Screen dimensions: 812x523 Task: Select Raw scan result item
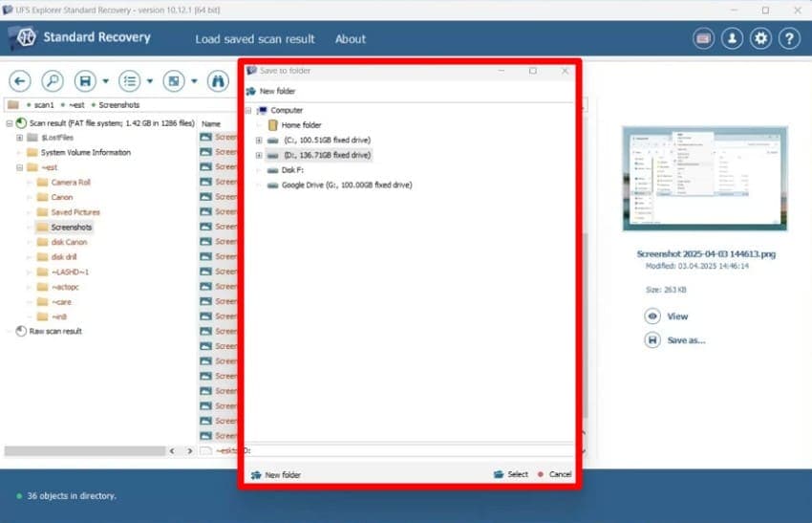(x=55, y=331)
